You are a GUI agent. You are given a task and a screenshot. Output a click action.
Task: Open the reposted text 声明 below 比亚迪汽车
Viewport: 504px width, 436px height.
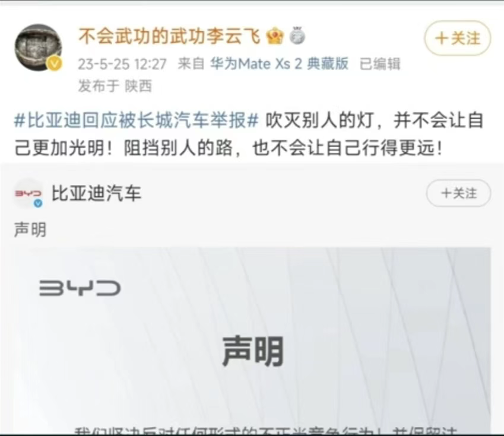(30, 230)
